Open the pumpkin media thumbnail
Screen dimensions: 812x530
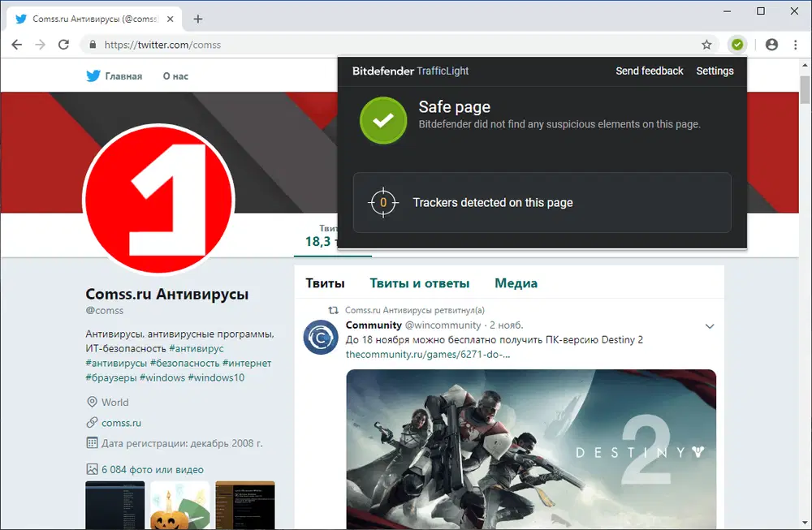coord(179,505)
